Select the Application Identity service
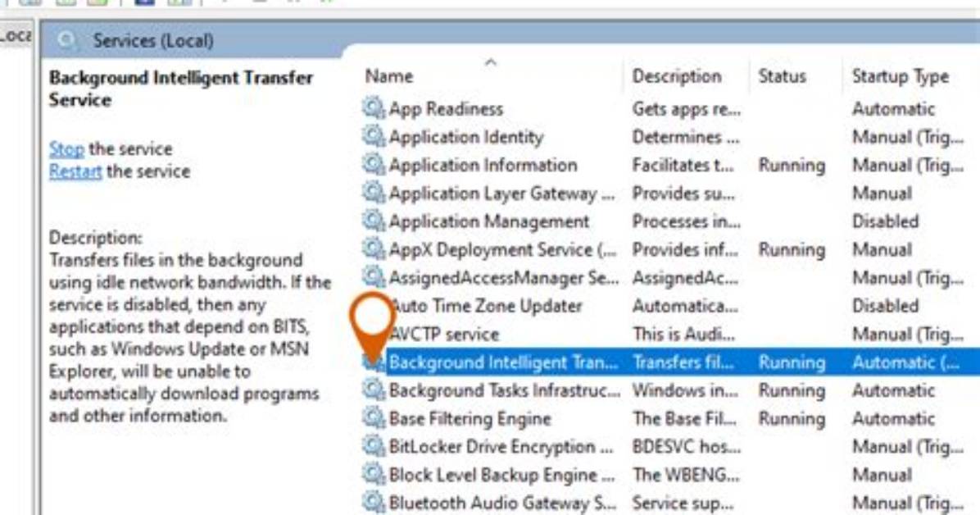980x515 pixels. [670, 136]
